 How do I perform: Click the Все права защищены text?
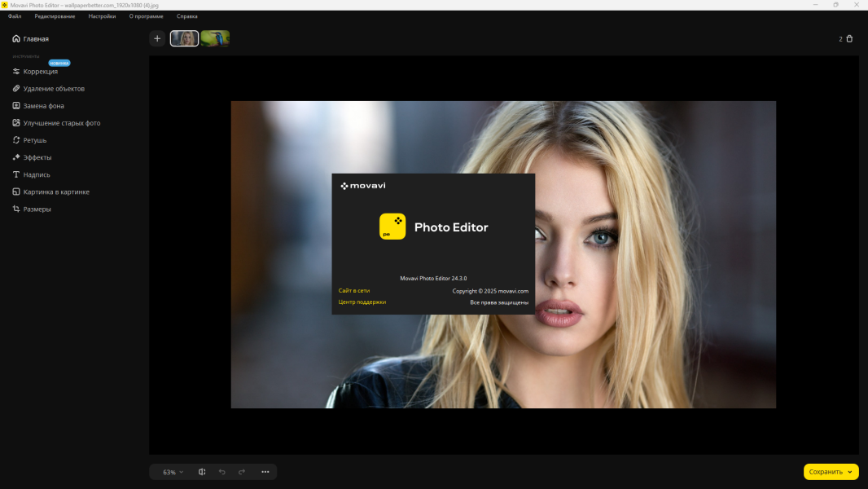click(499, 302)
